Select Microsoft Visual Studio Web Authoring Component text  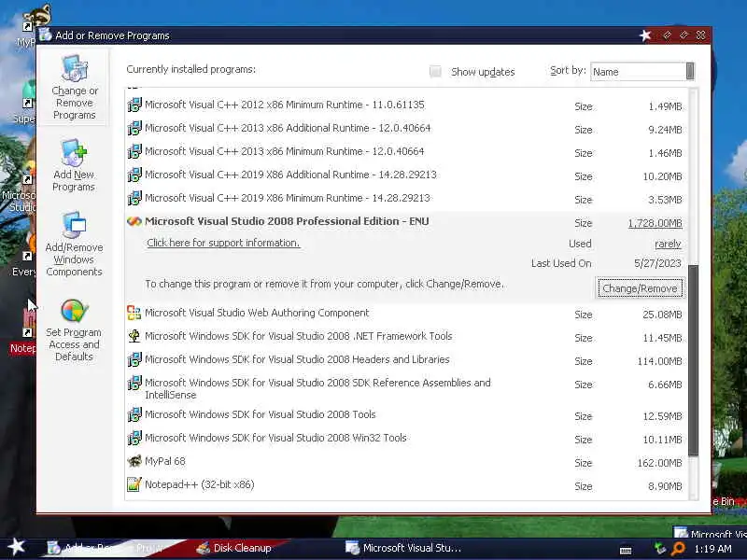[257, 313]
